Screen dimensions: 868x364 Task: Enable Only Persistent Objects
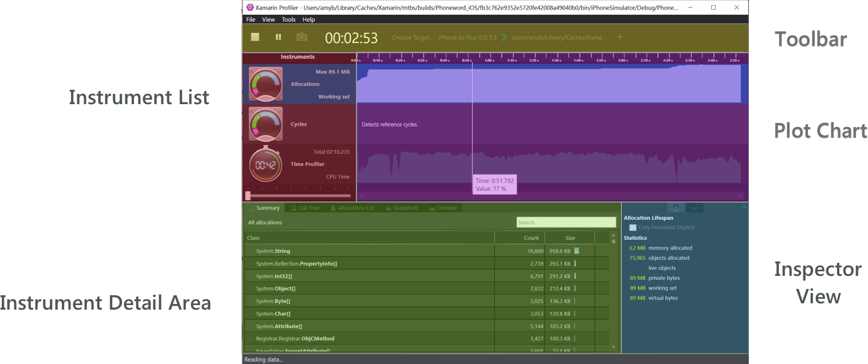click(x=633, y=227)
